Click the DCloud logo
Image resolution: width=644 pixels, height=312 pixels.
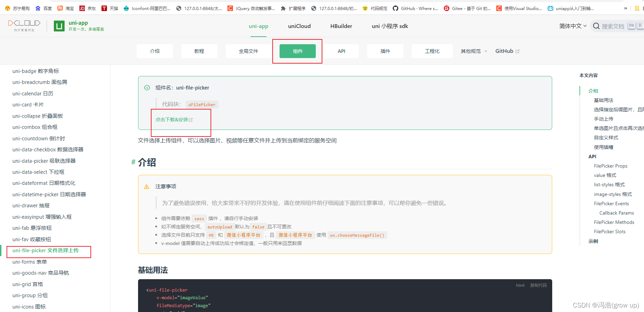tap(24, 26)
